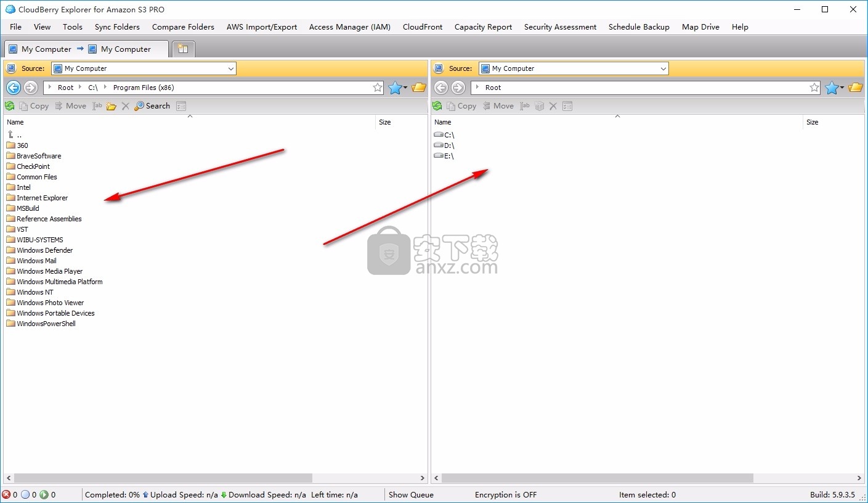Image resolution: width=868 pixels, height=503 pixels.
Task: Select drive D:\ in right pane
Action: point(444,145)
